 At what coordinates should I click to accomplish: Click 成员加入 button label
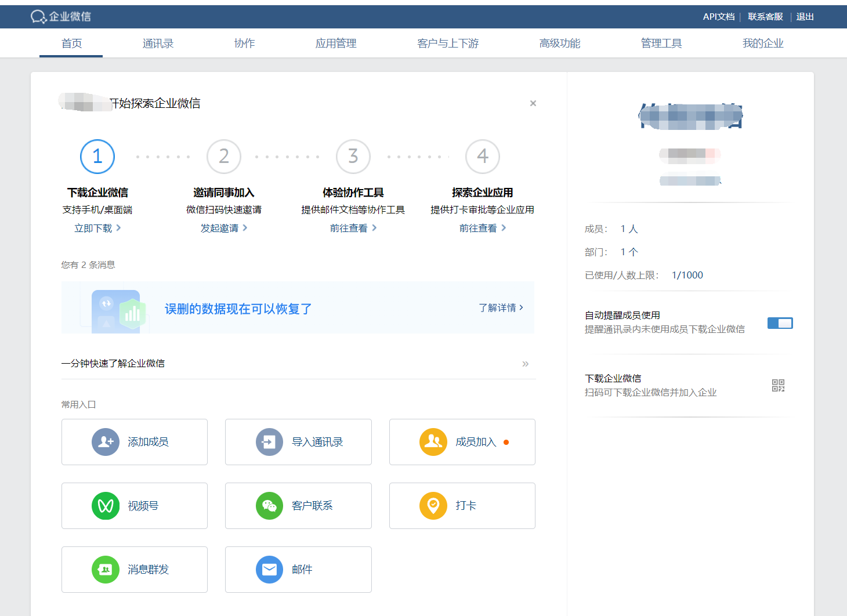click(476, 442)
